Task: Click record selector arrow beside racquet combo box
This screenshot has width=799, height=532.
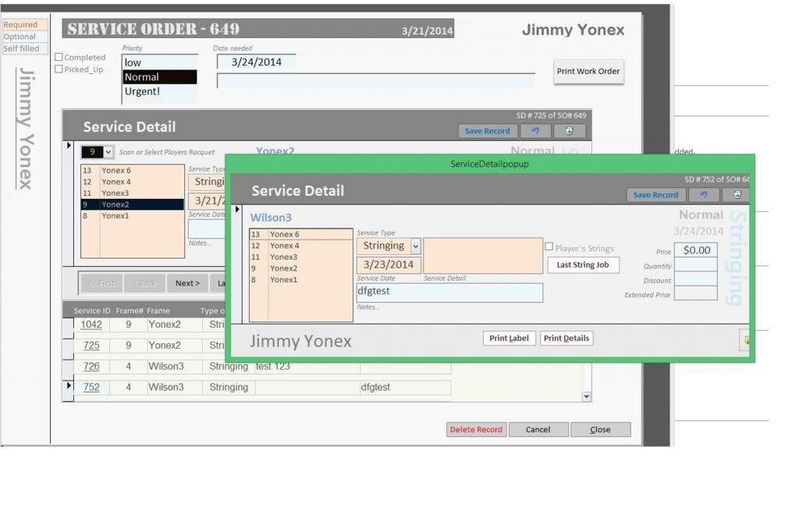Action: (69, 146)
